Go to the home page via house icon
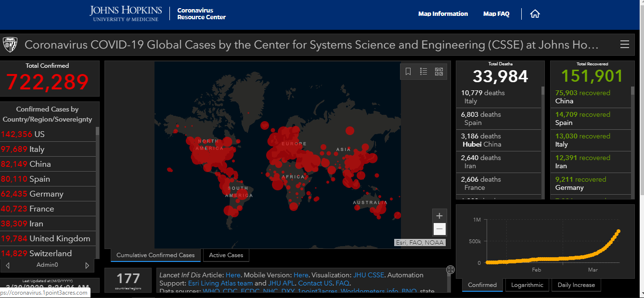Screen dimensions: 644x298 pos(535,14)
